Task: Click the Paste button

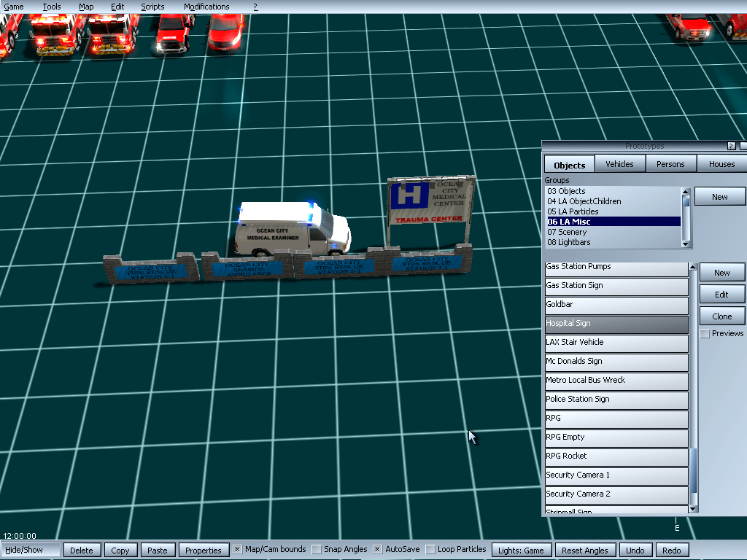Action: pyautogui.click(x=158, y=550)
